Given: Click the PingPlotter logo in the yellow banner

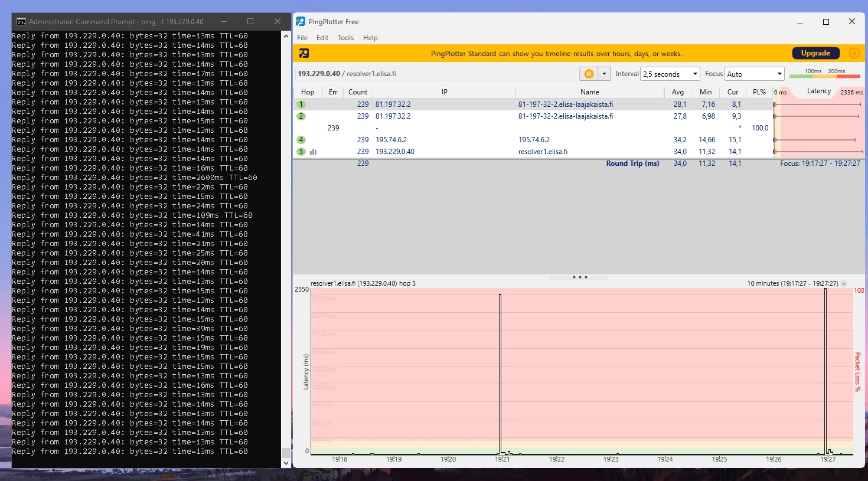Looking at the screenshot, I should [304, 54].
